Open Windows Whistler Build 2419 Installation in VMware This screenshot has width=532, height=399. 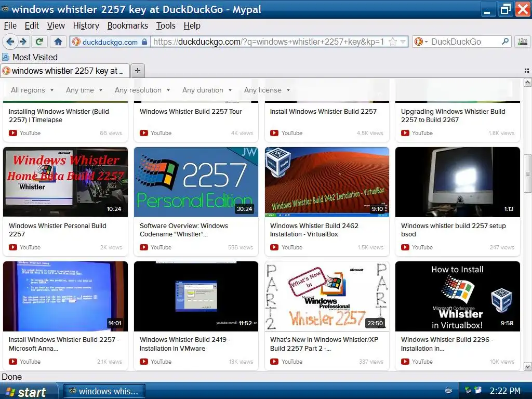(185, 344)
